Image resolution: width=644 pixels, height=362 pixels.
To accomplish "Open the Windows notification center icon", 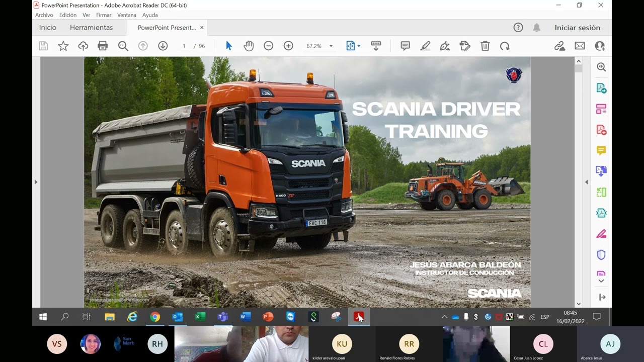I will coord(597,317).
